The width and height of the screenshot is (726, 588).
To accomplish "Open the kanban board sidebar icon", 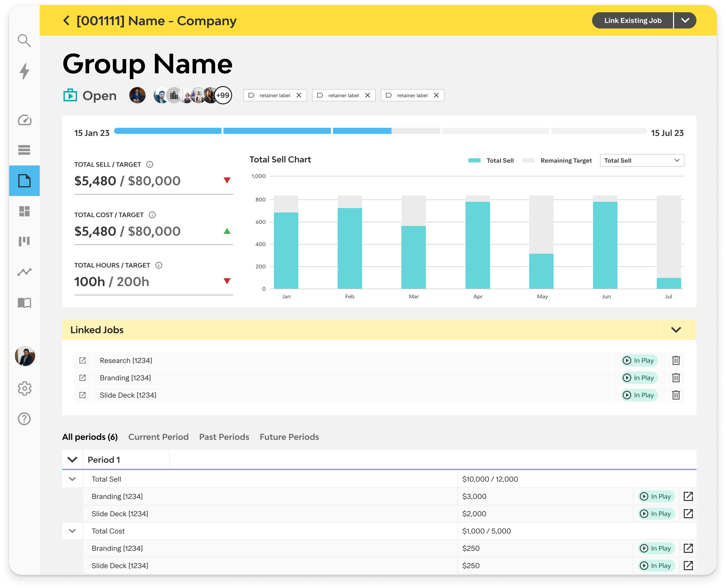I will pyautogui.click(x=24, y=241).
